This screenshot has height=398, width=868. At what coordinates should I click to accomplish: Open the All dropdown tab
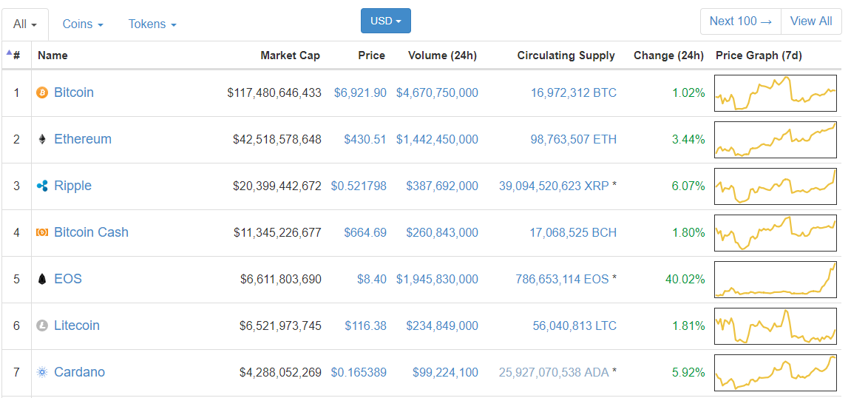pos(25,24)
